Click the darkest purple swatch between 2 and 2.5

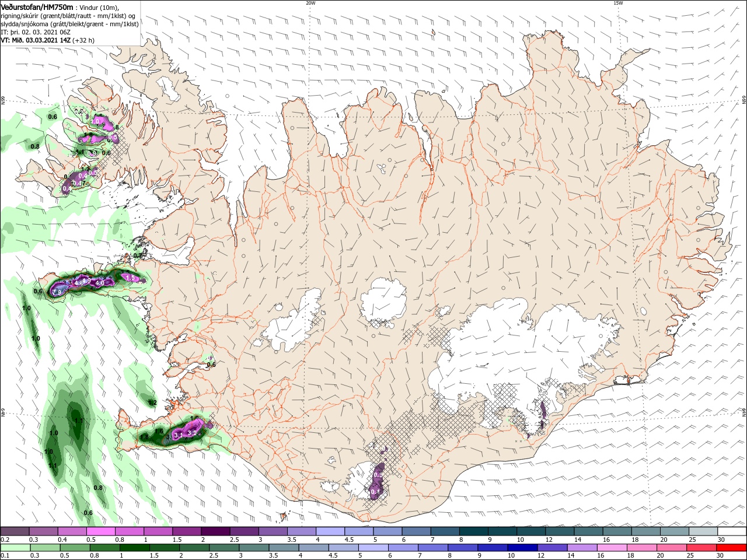(x=215, y=531)
